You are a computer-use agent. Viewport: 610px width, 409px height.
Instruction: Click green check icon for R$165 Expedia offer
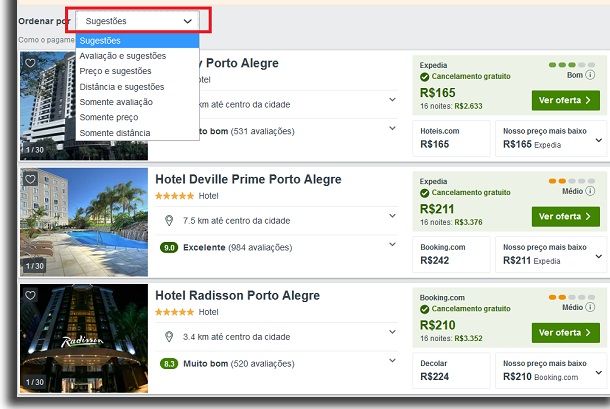click(424, 77)
